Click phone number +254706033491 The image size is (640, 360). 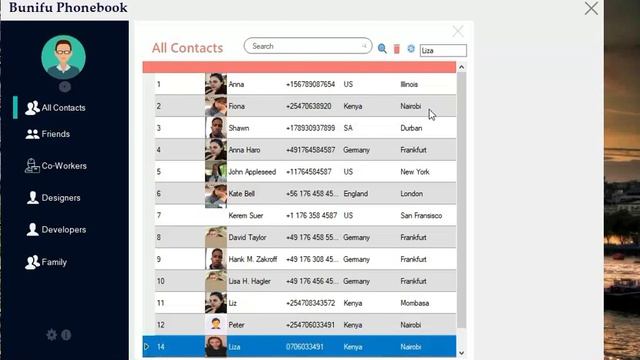pos(310,325)
